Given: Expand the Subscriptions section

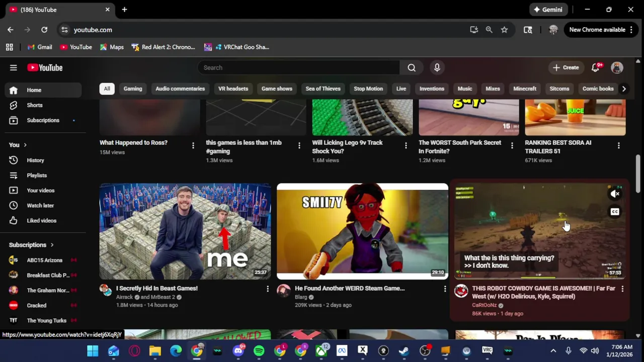Looking at the screenshot, I should (31, 245).
